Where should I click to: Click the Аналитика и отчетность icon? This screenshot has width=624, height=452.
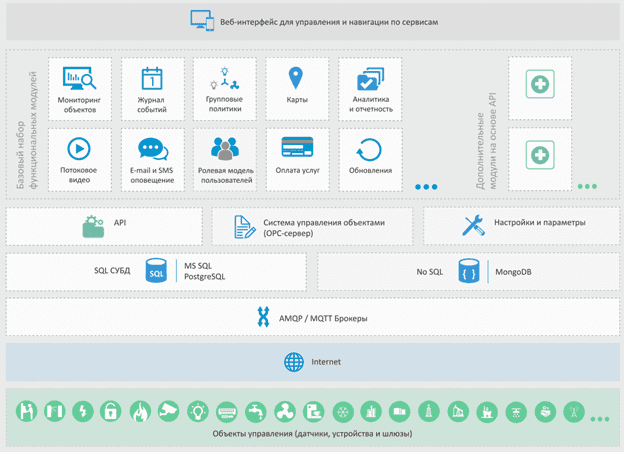click(369, 78)
